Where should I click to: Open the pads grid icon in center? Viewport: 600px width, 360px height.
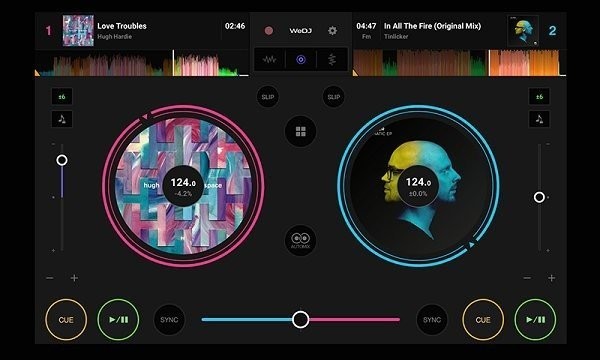click(301, 132)
